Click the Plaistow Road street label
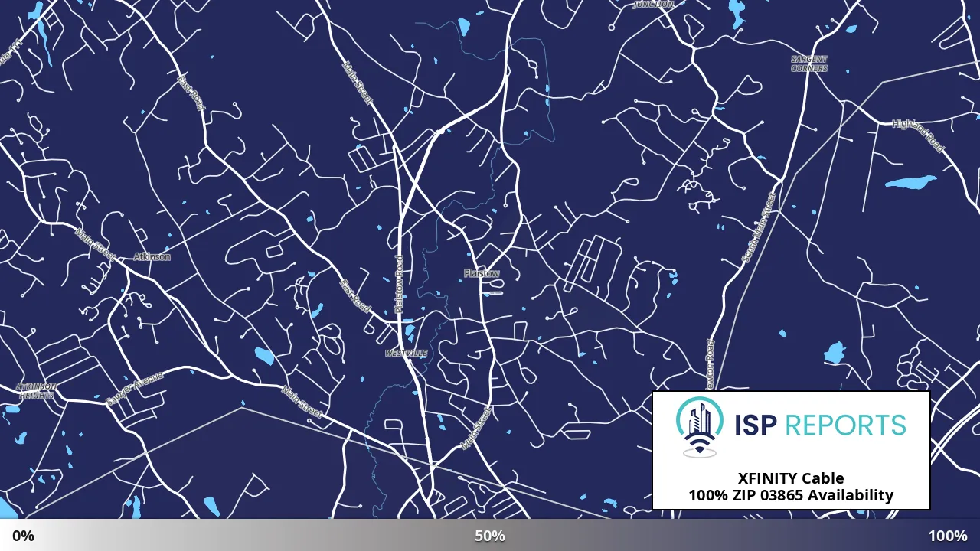Viewport: 980px width, 551px height. (399, 283)
